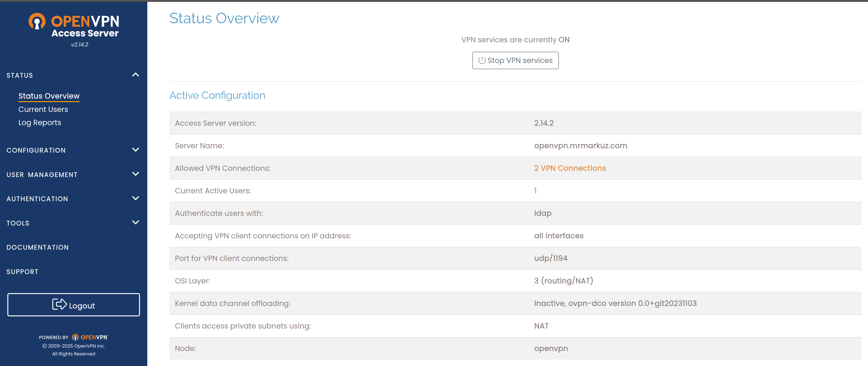Click 'Kernel data channel offloading:' label
868x366 pixels.
click(232, 303)
